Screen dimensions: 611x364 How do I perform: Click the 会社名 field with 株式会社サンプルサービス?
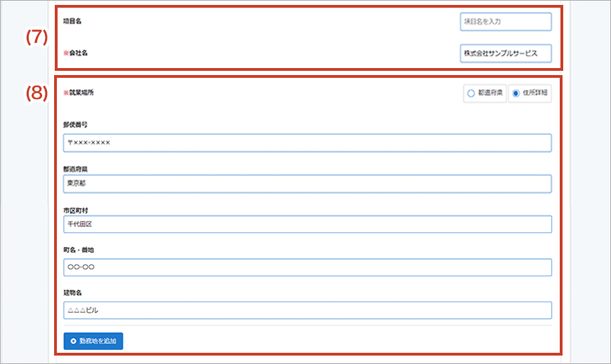click(506, 54)
